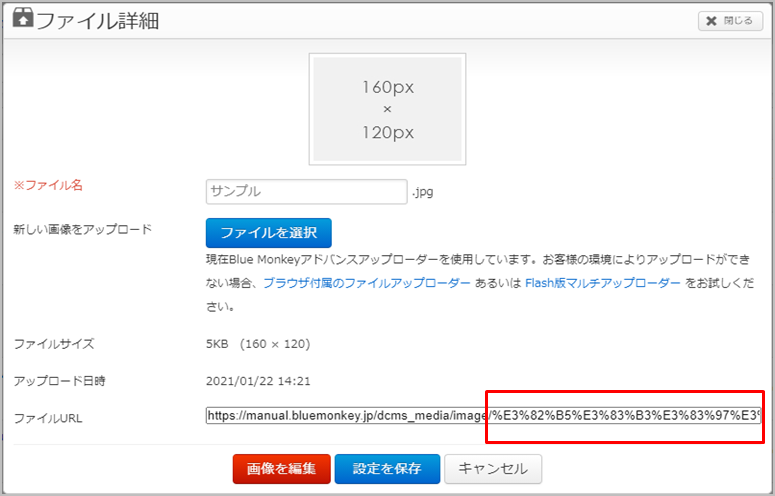Open the Flash版マルチアップローダー link
The height and width of the screenshot is (496, 775).
(x=603, y=283)
